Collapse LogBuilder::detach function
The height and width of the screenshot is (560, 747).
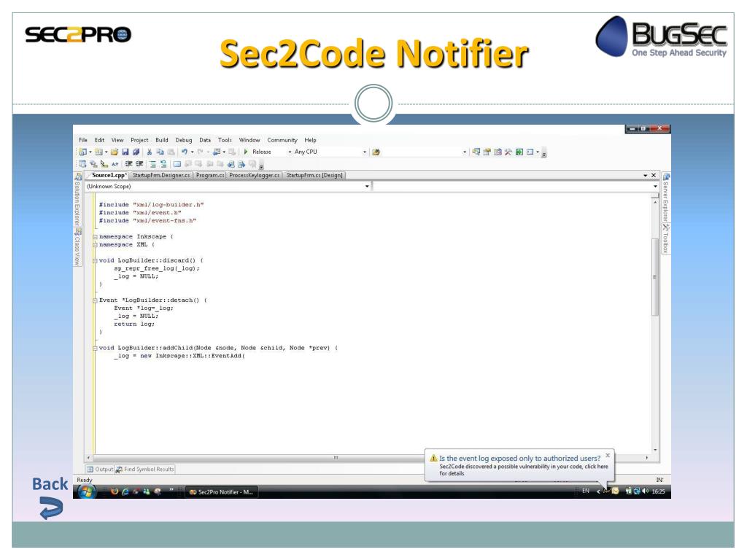coord(96,300)
